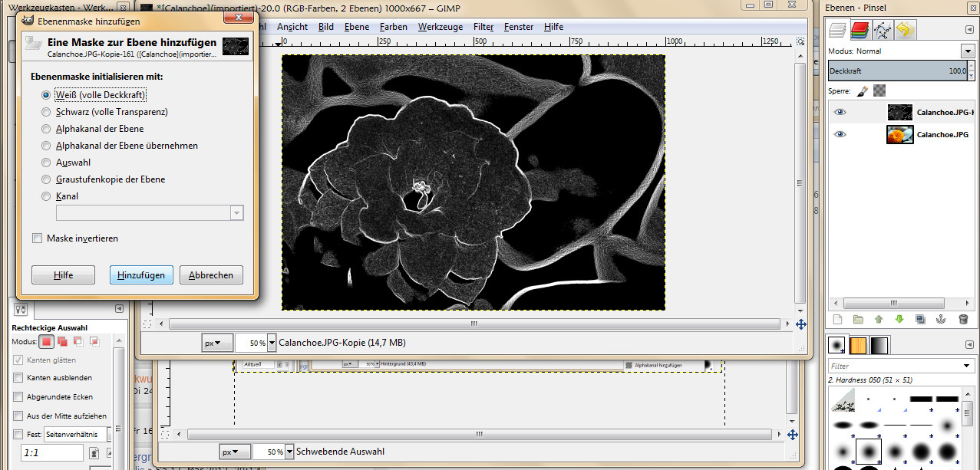Enable 'Maske invertieren' checkbox
980x470 pixels.
click(x=38, y=238)
